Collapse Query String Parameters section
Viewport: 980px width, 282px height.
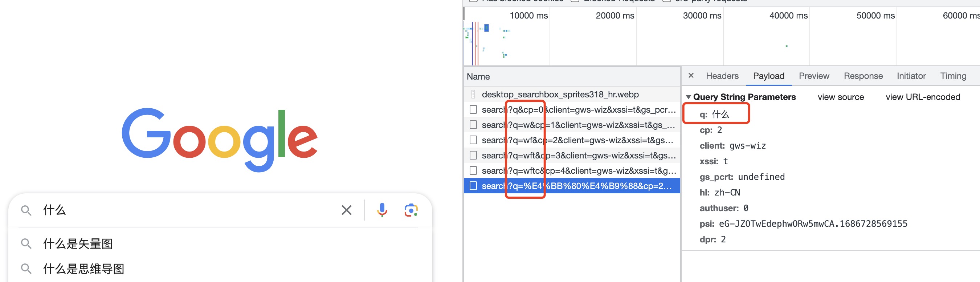point(688,97)
